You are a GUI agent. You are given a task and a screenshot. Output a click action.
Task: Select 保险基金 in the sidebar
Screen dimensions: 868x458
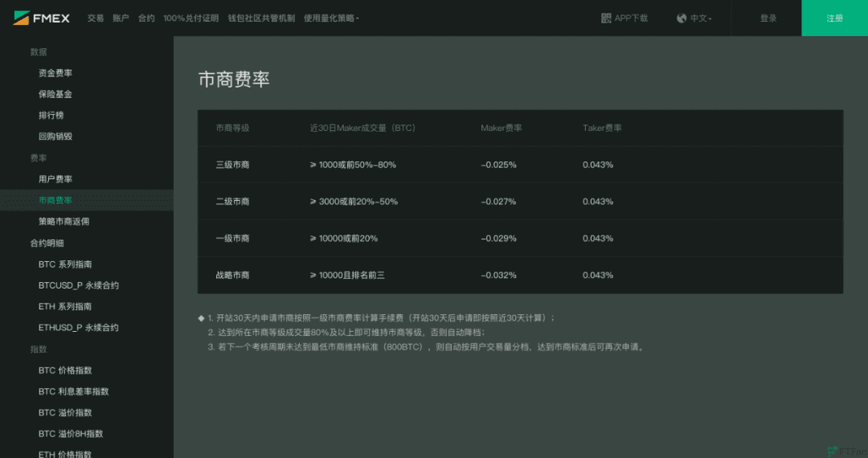tap(55, 94)
